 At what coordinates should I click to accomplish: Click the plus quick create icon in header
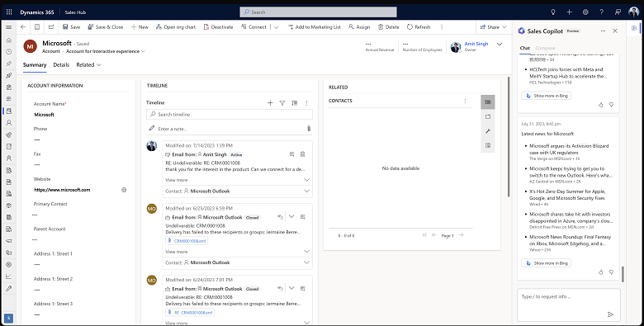pos(569,12)
